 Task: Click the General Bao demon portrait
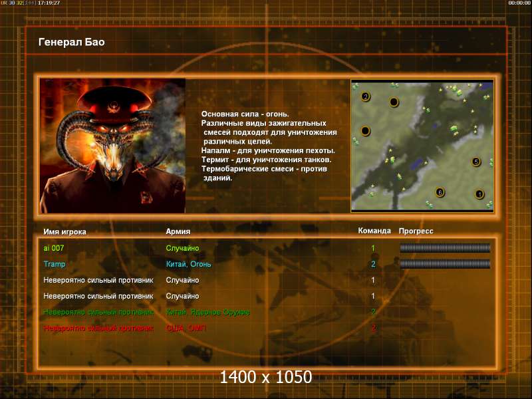coord(112,146)
